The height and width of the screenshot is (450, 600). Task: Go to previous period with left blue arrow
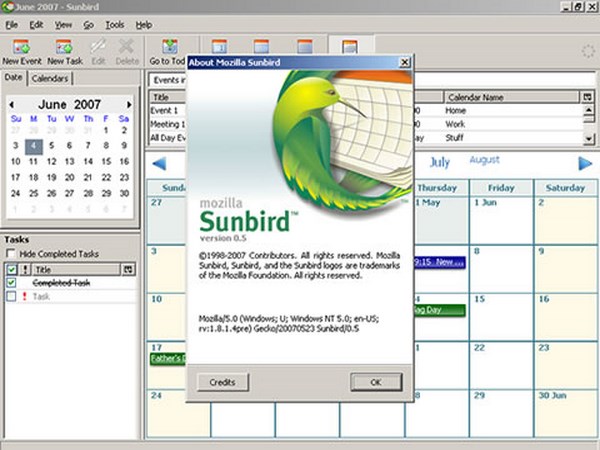(157, 162)
